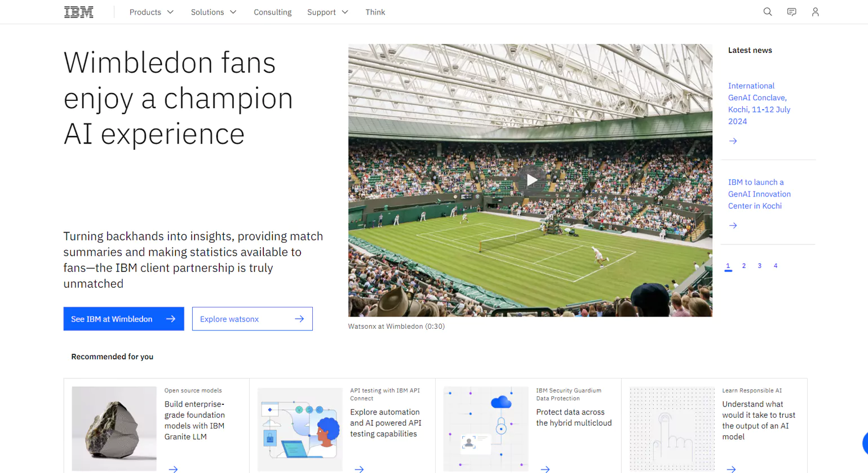The height and width of the screenshot is (473, 868).
Task: Expand the Support dropdown menu
Action: pyautogui.click(x=327, y=12)
